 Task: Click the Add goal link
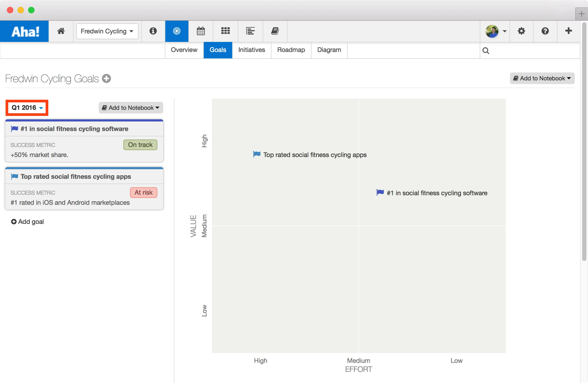[x=28, y=222]
